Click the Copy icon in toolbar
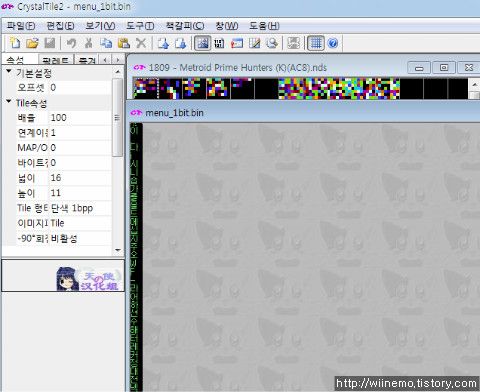Image resolution: width=480 pixels, height=392 pixels. 106,43
